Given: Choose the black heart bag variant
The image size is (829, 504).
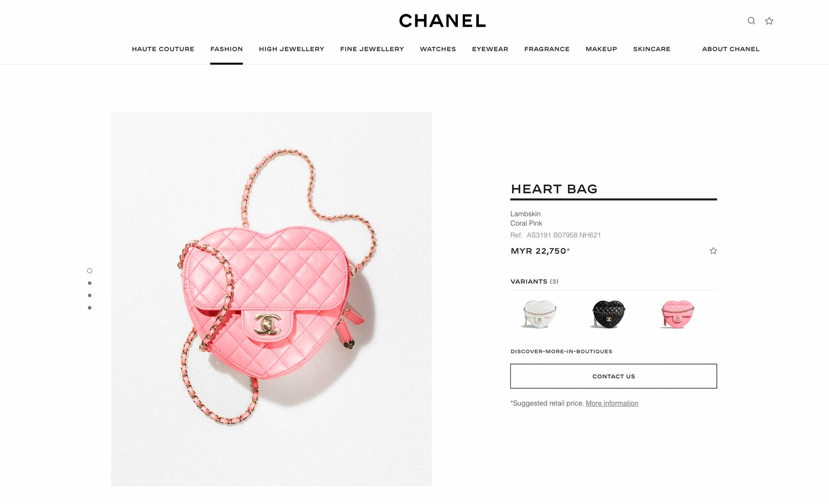Looking at the screenshot, I should [x=608, y=314].
